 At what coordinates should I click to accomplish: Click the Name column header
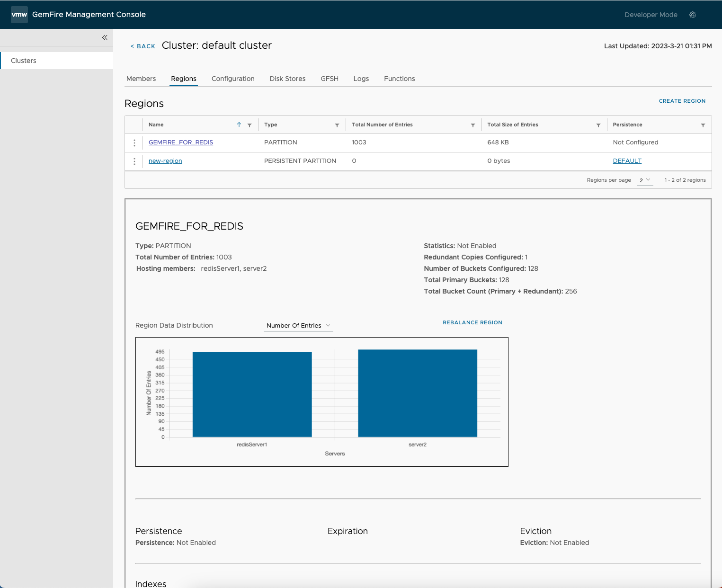click(156, 125)
